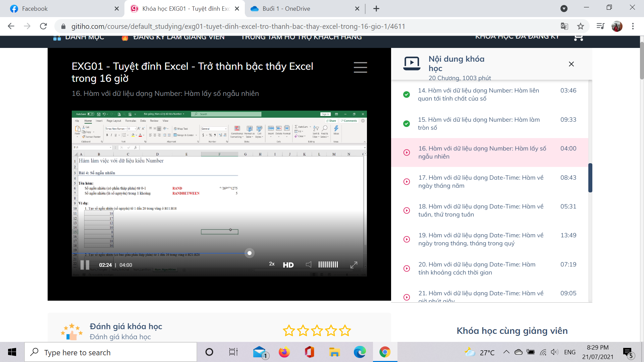Viewport: 644px width, 362px height.
Task: Open a new browser tab
Action: tap(376, 9)
